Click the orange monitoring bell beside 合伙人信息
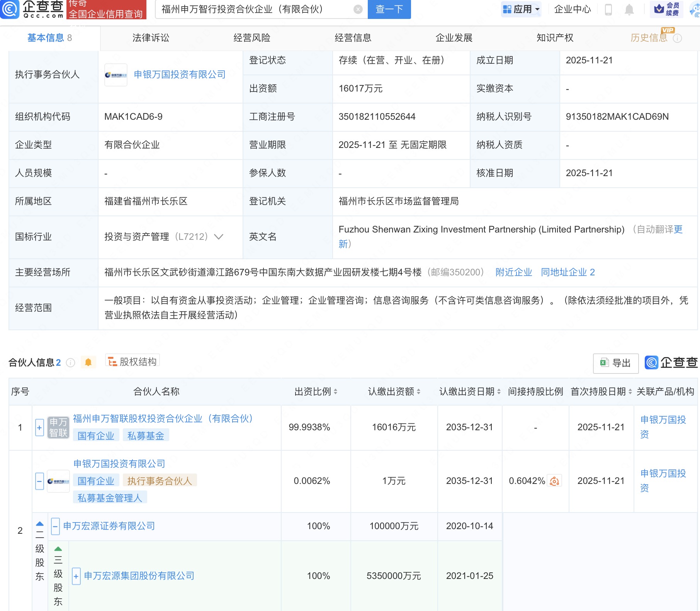The image size is (700, 611). click(x=88, y=362)
